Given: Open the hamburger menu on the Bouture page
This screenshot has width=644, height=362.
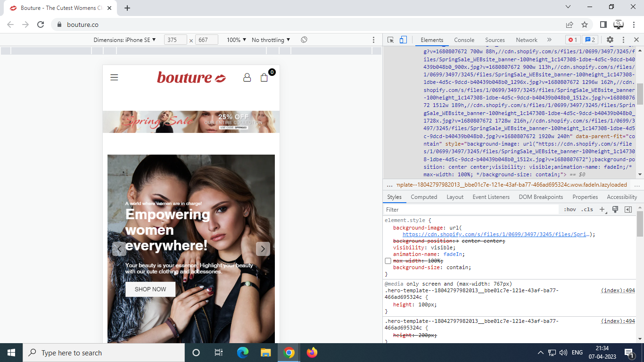Looking at the screenshot, I should pos(114,77).
